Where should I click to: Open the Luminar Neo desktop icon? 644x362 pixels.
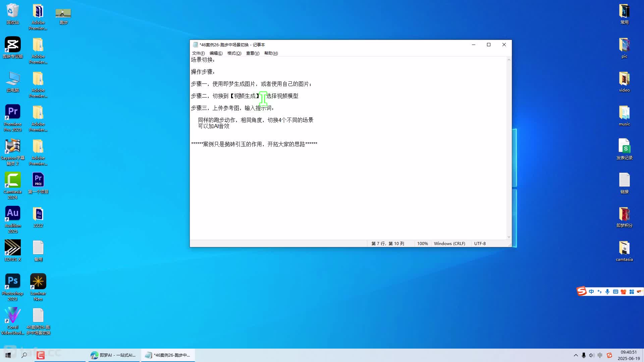click(x=38, y=282)
